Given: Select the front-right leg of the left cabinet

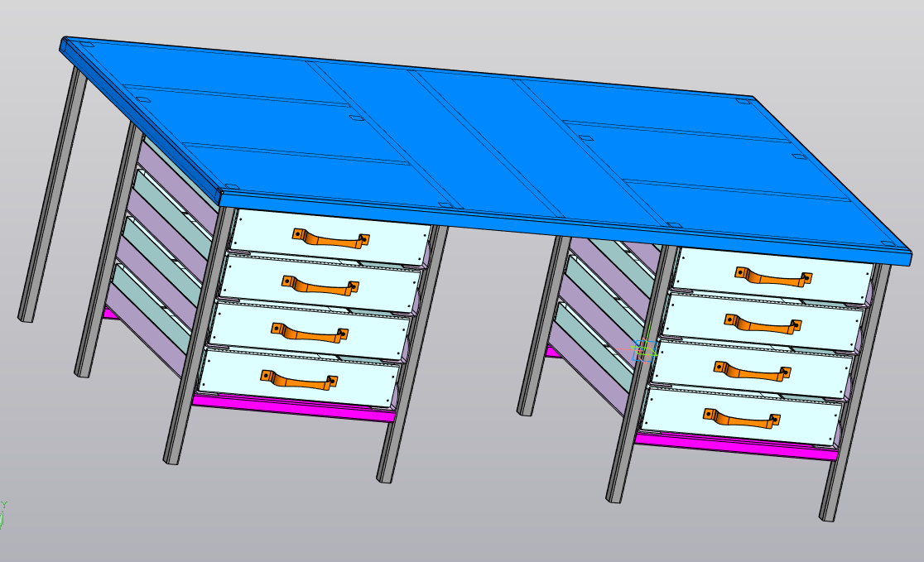Looking at the screenshot, I should pos(412,354).
